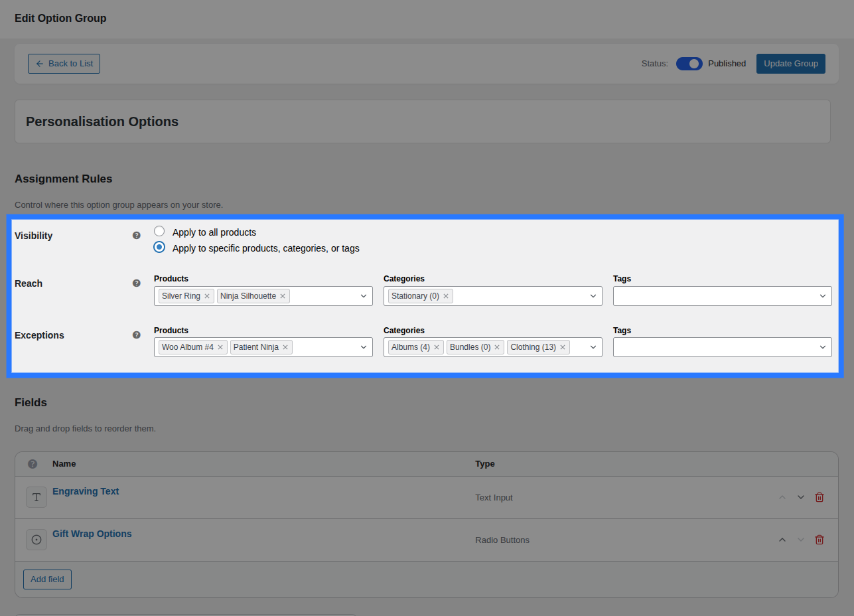This screenshot has width=854, height=616.
Task: Remove Patient Ninja from Exceptions
Action: [285, 347]
